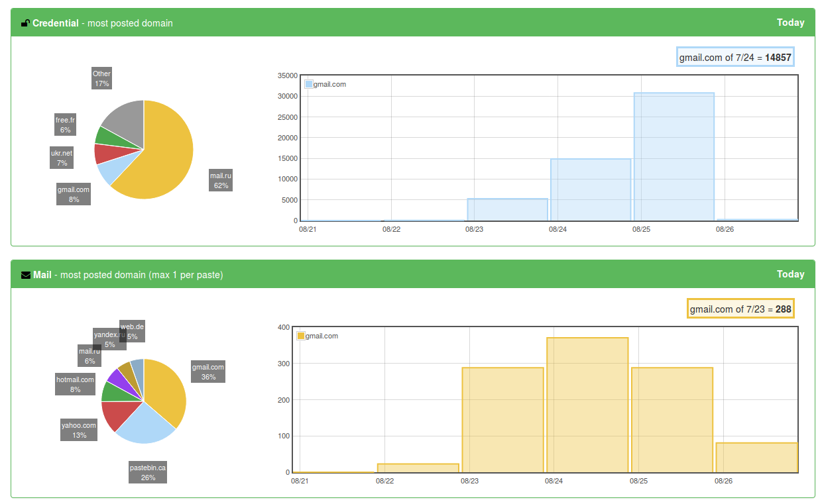Collapse the web.de 5% label callout
This screenshot has width=820, height=504.
133,331
